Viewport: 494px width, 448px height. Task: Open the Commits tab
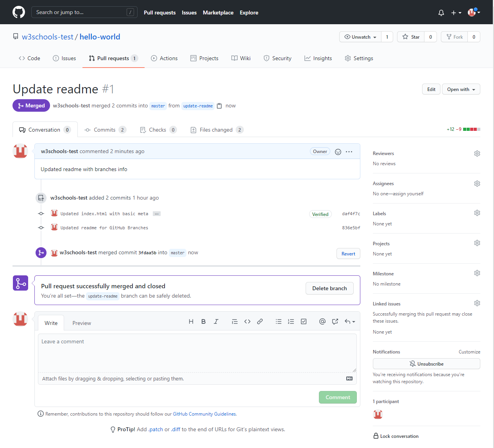[105, 129]
